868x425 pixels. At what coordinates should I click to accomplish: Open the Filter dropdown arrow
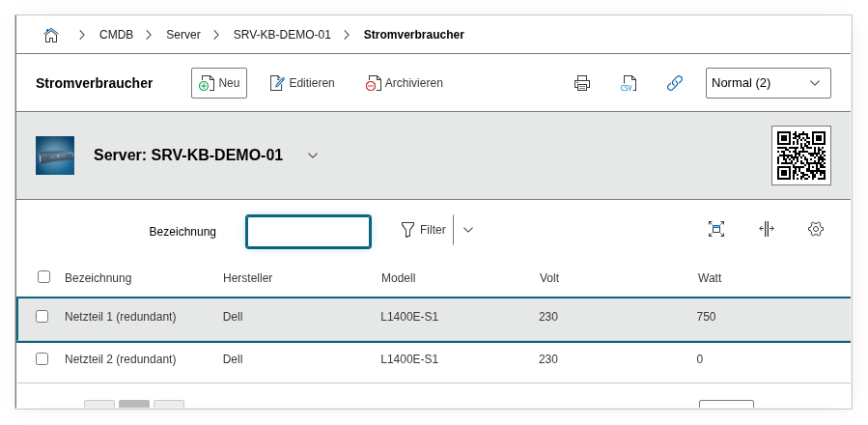coord(468,230)
